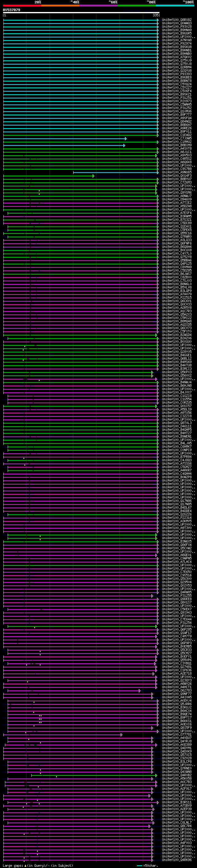Screen dimensions: 197x868
Task: Select hit label UniRef100_C4Y7L0
Action: coord(177,253)
